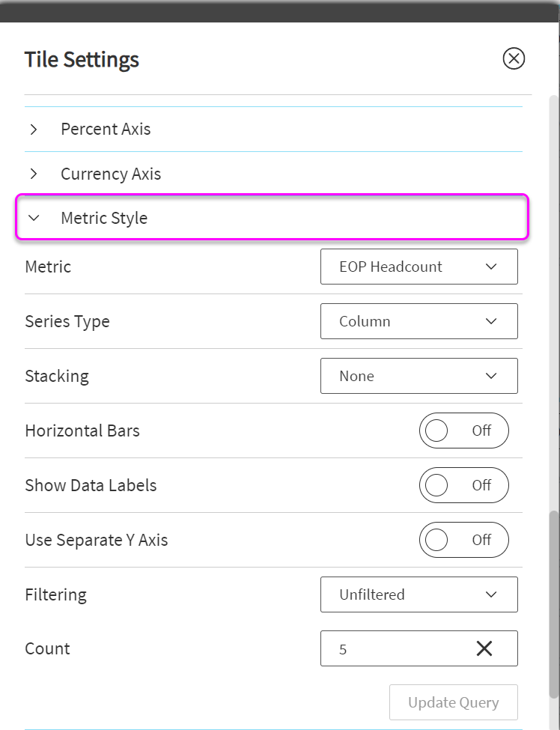Open the Filtering dropdown showing Unfiltered
560x730 pixels.
point(419,594)
